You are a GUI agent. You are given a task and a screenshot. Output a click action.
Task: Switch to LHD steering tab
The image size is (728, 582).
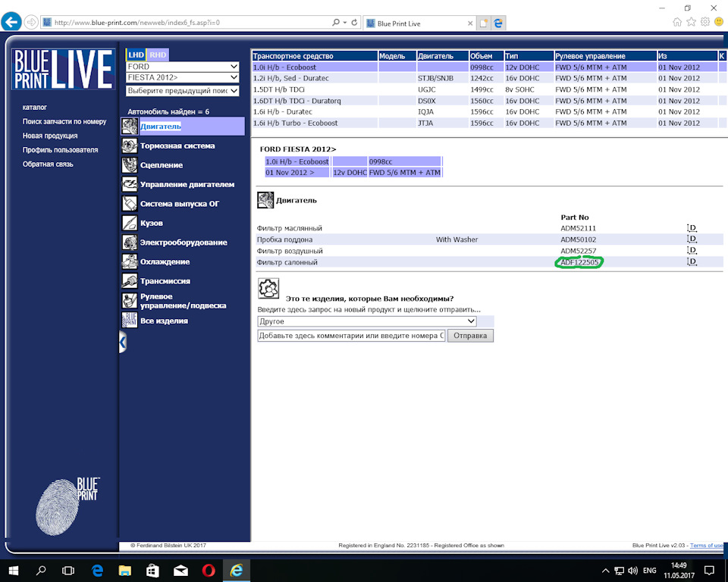pyautogui.click(x=136, y=55)
